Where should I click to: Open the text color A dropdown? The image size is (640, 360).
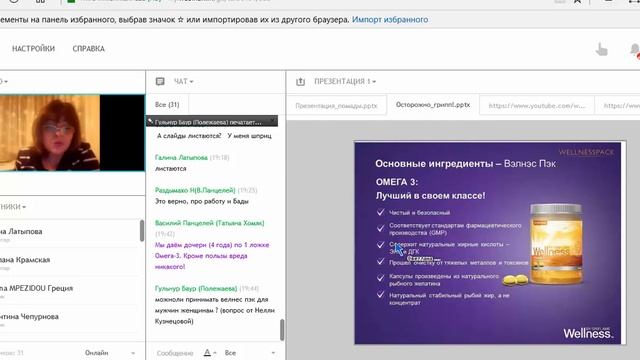click(210, 353)
